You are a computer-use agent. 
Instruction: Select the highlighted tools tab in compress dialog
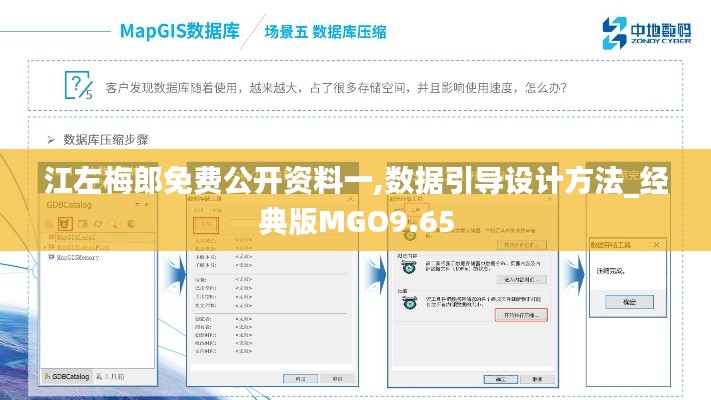tap(415, 210)
